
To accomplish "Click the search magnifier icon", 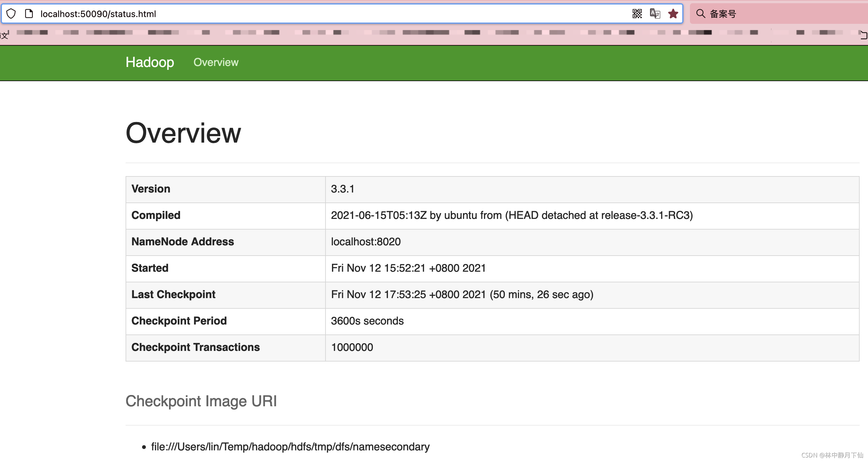I will (x=701, y=14).
